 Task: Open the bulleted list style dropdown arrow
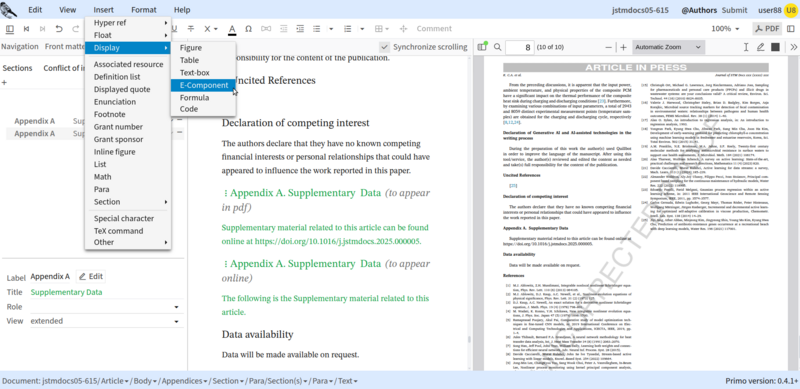pos(331,29)
